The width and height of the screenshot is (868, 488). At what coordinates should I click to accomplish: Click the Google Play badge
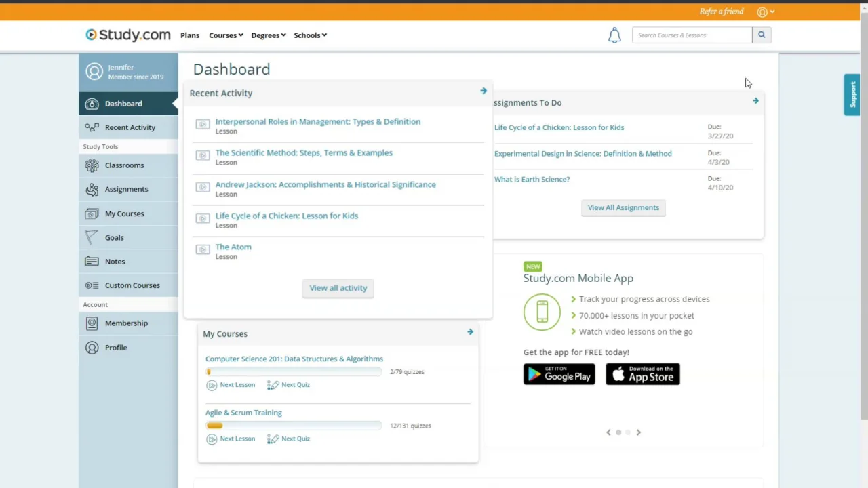pos(559,374)
